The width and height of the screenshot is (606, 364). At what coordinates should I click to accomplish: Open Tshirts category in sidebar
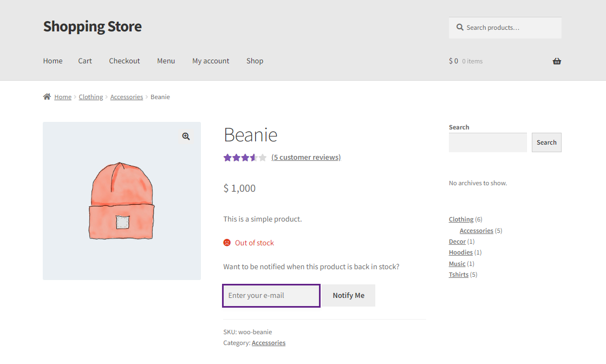coord(458,275)
